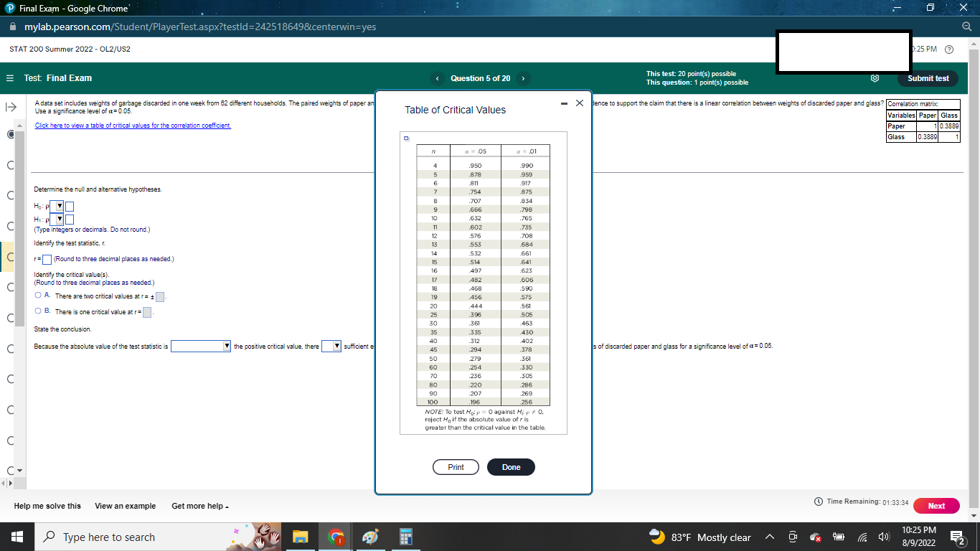
Task: Select option B, one critical value
Action: [38, 310]
